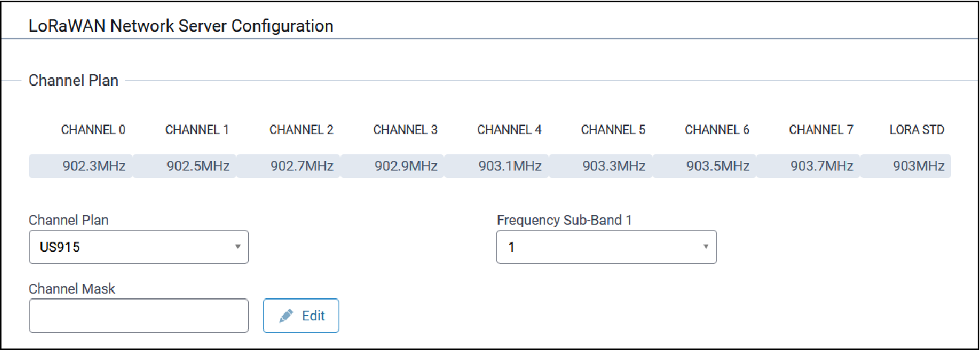Click the 902.3MHz frequency cell

point(93,166)
